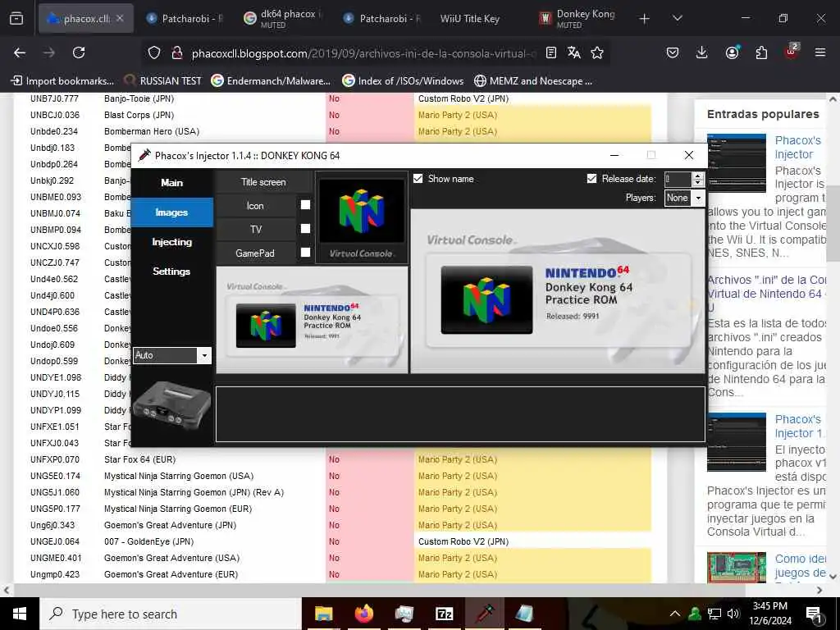
Task: Tick the TV checkbox
Action: [x=305, y=229]
